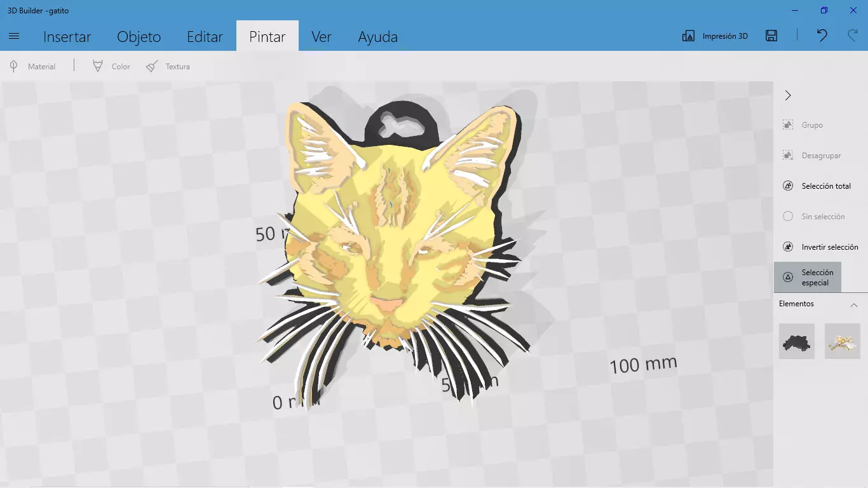
Task: Click the Selección total icon
Action: (788, 186)
